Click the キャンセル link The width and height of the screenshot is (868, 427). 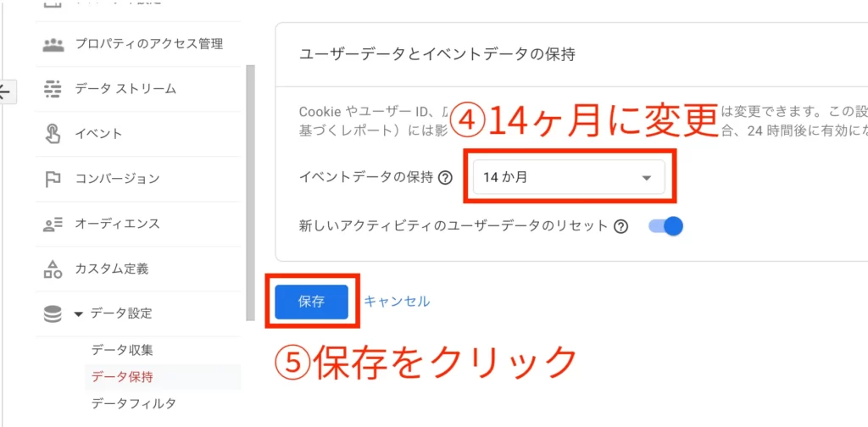(x=397, y=302)
